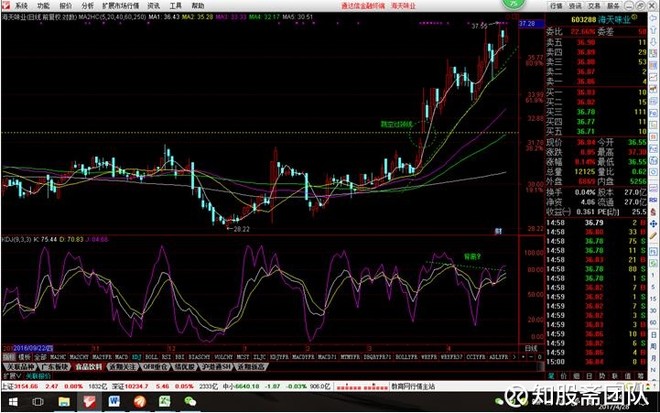Click the pencil drawing tool icon in sidebar
Image resolution: width=660 pixels, height=413 pixels.
click(x=653, y=235)
